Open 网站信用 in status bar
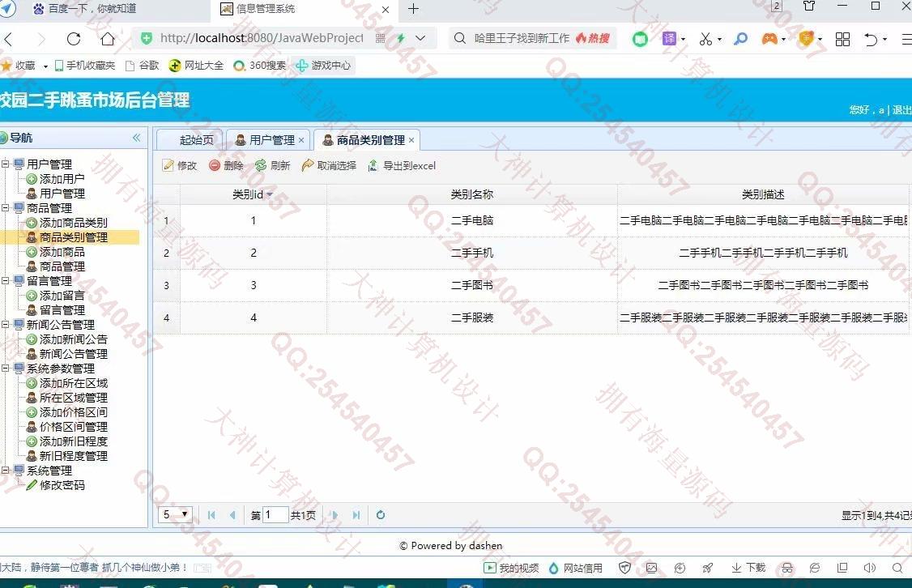The height and width of the screenshot is (588, 912). point(576,568)
